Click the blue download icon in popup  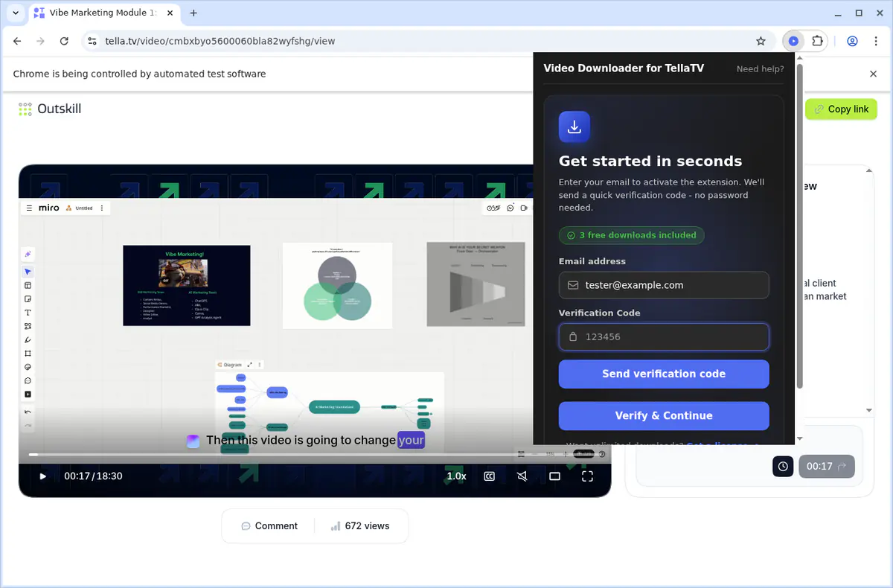click(574, 127)
